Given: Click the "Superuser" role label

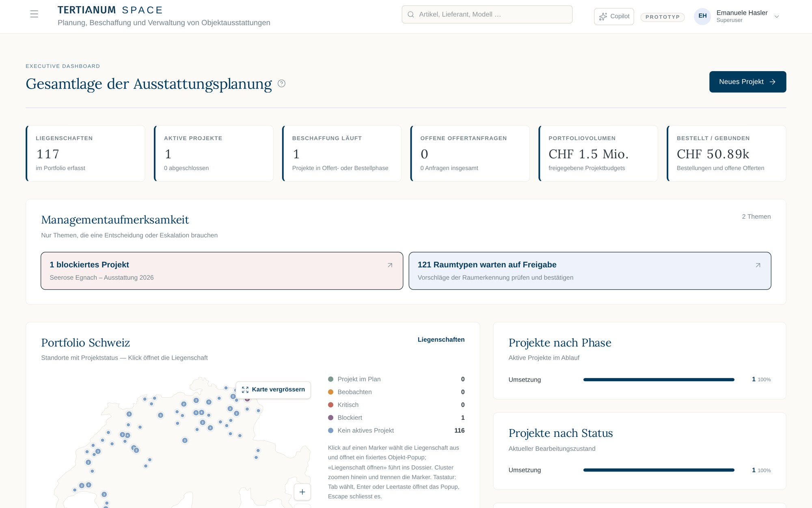Looking at the screenshot, I should pyautogui.click(x=729, y=20).
